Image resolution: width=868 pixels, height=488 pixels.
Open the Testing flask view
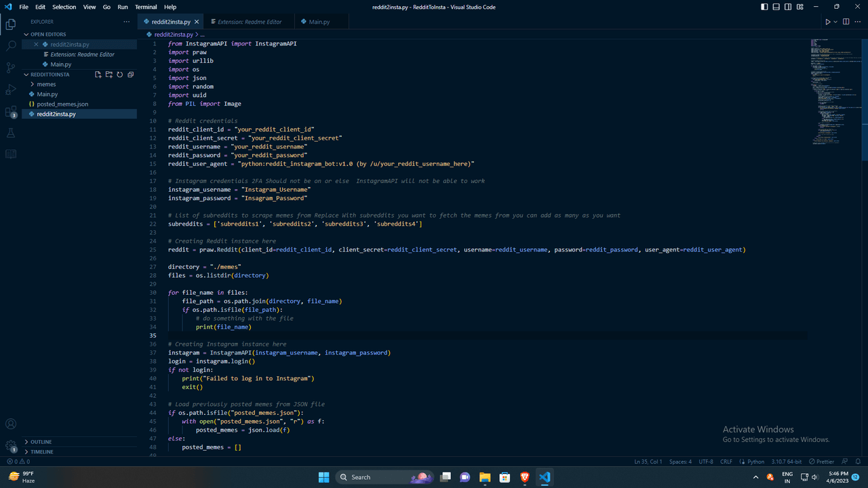[x=11, y=133]
